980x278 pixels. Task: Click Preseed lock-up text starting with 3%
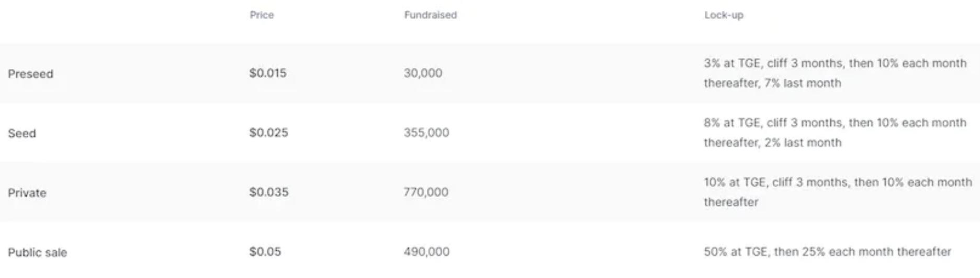point(835,64)
